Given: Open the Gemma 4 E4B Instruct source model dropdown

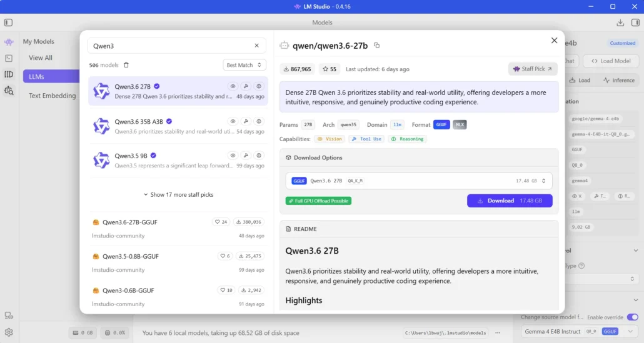Looking at the screenshot, I should (580, 332).
